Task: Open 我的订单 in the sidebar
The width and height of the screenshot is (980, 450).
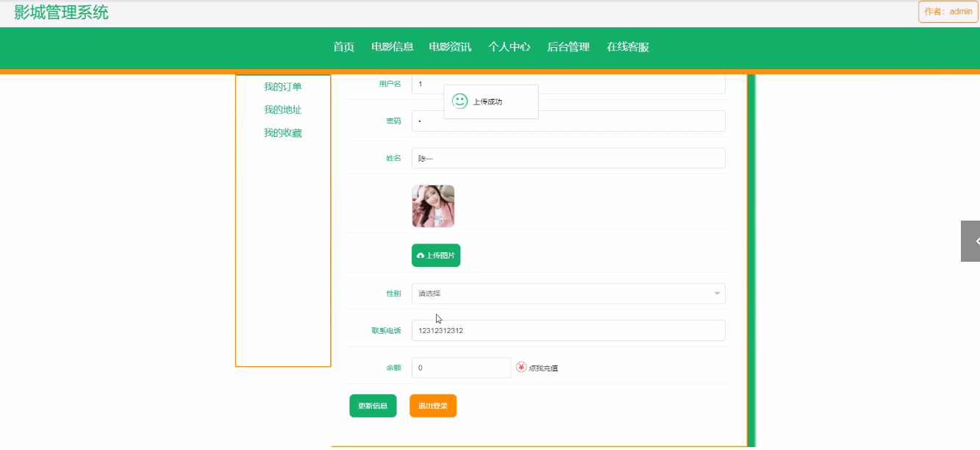Action: (283, 87)
